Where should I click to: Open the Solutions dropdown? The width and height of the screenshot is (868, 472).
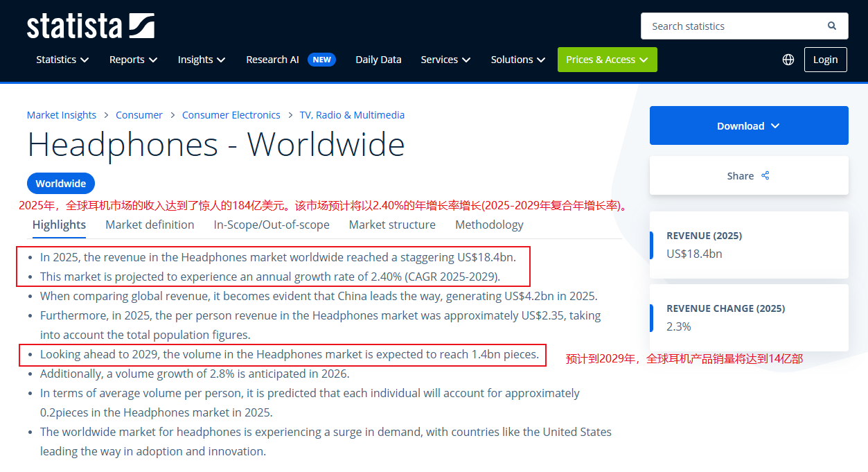click(x=517, y=60)
